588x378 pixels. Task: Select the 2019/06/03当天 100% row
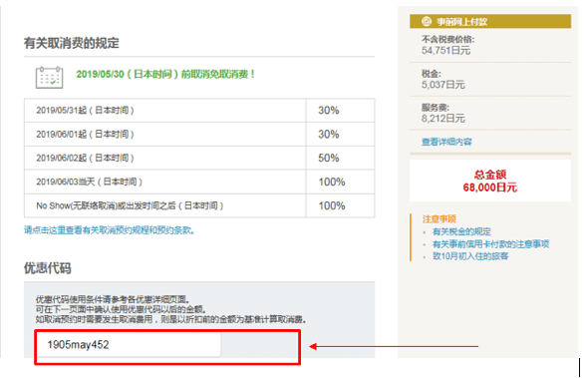point(199,182)
